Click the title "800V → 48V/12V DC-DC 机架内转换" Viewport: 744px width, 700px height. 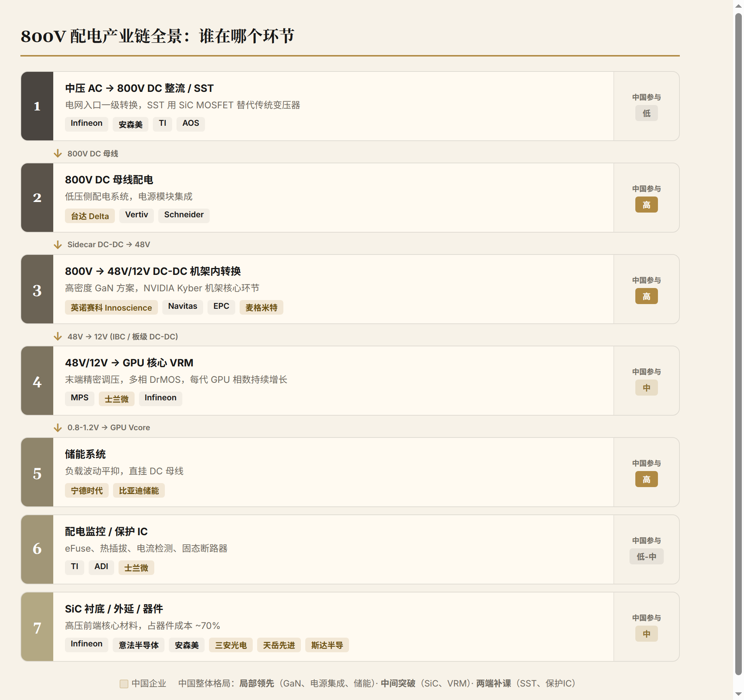tap(153, 271)
